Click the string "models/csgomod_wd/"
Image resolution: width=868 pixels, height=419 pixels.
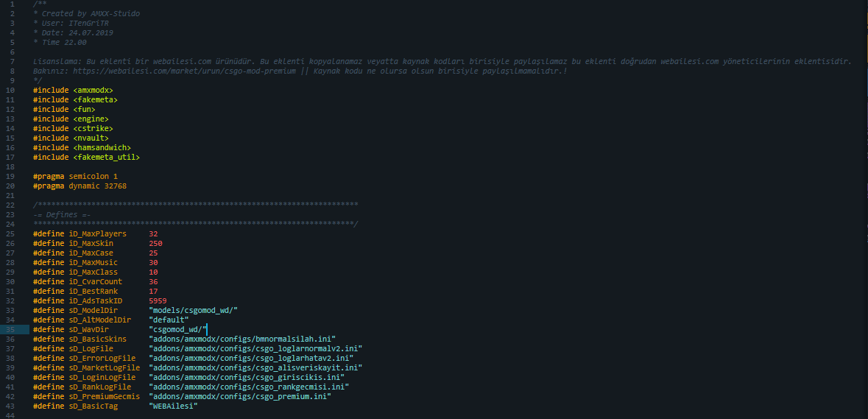click(193, 311)
